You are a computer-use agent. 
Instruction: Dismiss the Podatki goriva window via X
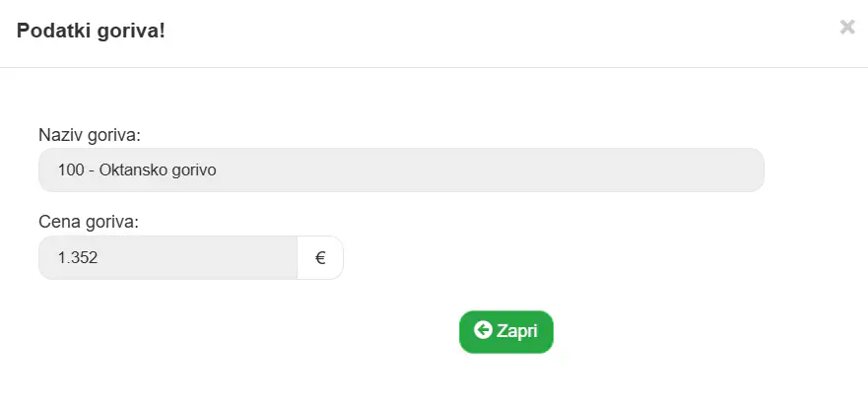(x=847, y=28)
